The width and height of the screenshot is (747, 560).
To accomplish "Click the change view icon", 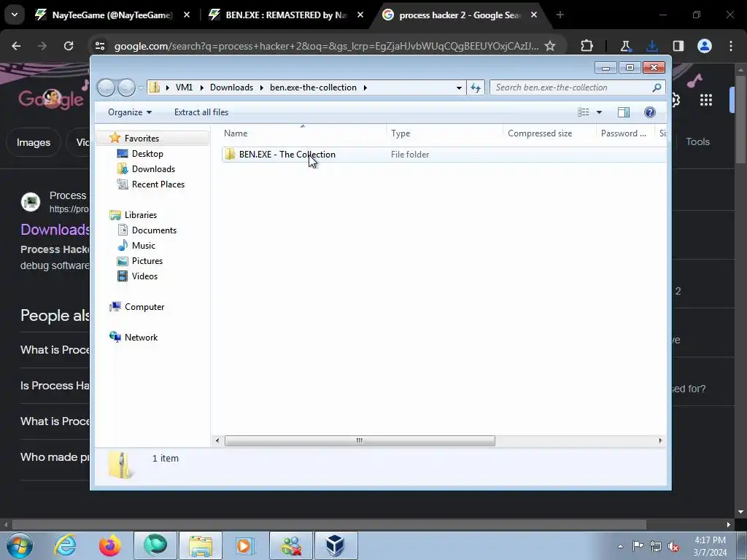I will (584, 112).
